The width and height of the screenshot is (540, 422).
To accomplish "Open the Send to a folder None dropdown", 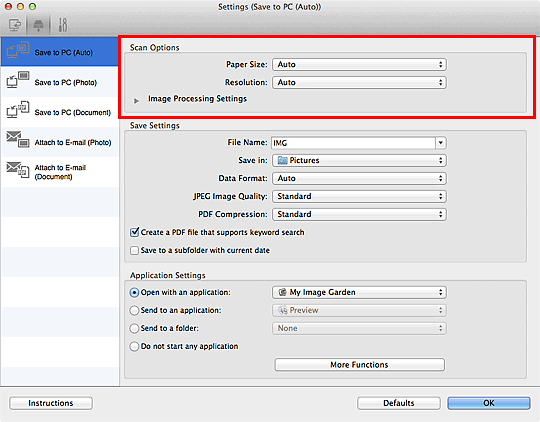I will [x=359, y=328].
